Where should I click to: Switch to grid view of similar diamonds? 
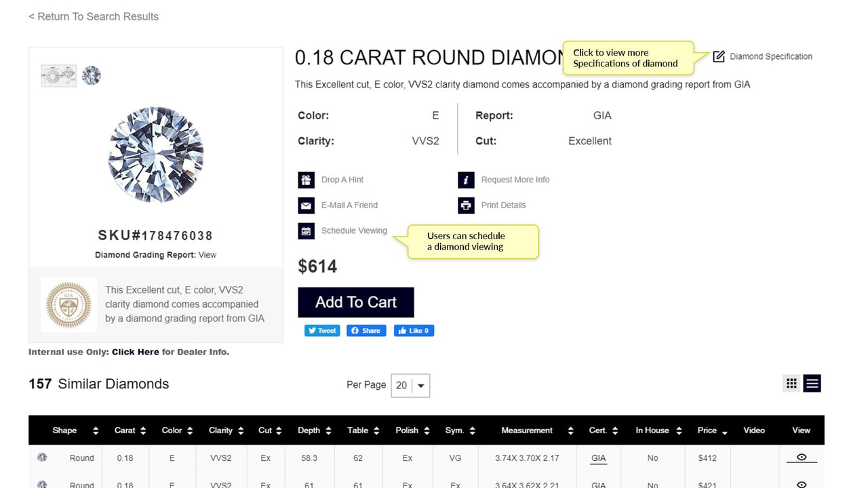coord(791,383)
